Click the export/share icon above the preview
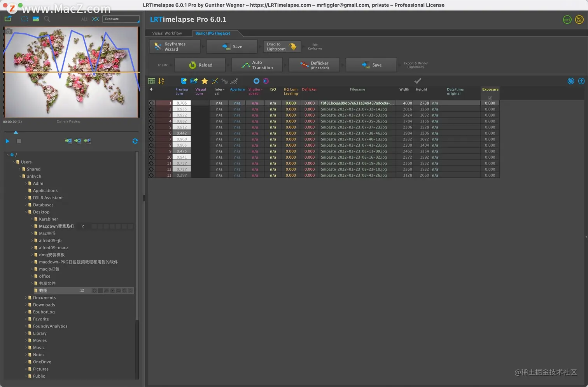 click(8, 19)
